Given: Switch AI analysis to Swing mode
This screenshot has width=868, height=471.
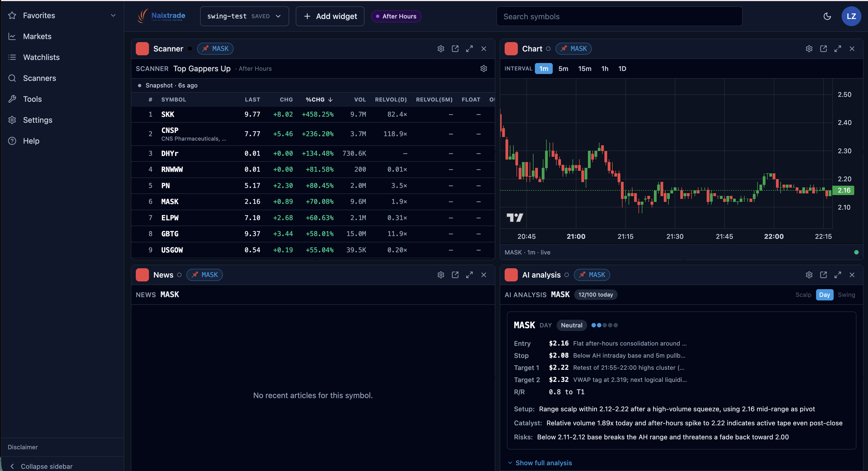Looking at the screenshot, I should (846, 295).
